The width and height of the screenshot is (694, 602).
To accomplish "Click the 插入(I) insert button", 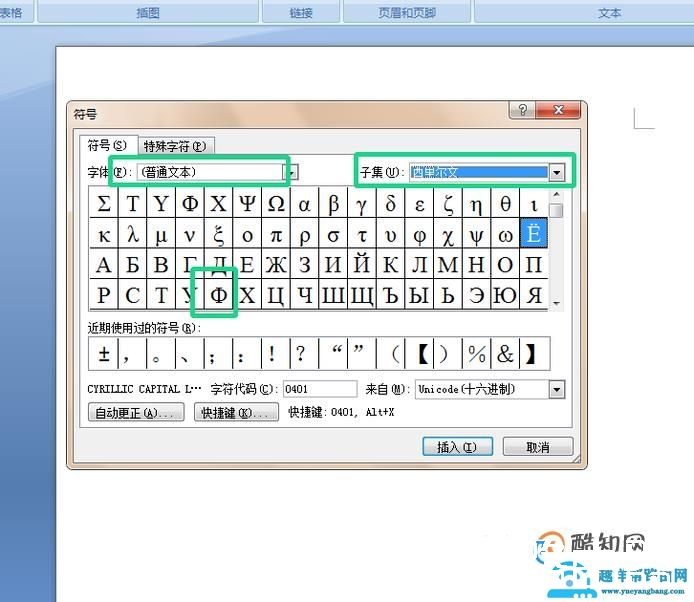I will 457,447.
